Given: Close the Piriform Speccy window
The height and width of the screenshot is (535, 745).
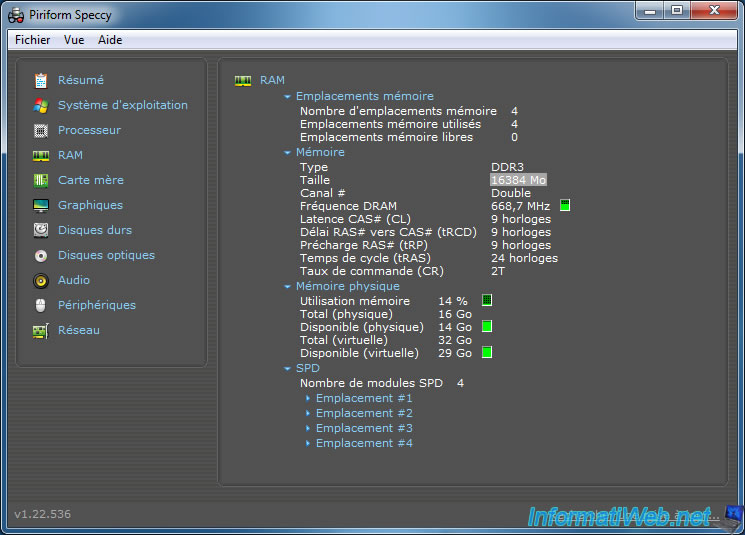Looking at the screenshot, I should [714, 10].
